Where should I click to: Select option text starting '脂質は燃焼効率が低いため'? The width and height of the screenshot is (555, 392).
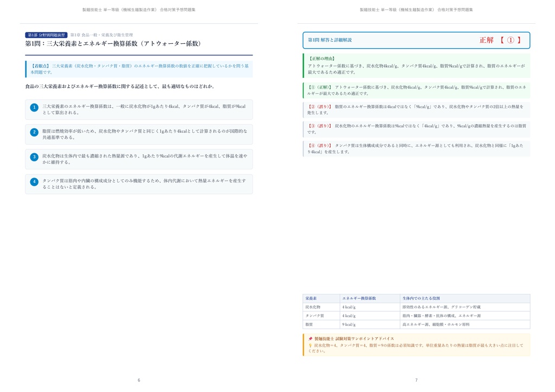145,134
